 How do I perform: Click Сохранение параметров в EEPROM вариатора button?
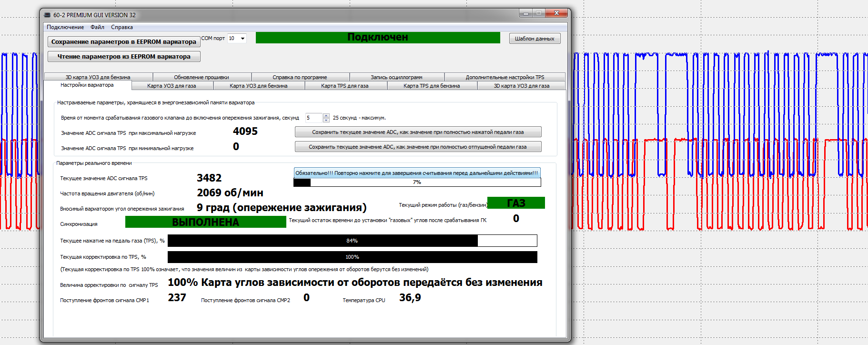click(x=124, y=41)
